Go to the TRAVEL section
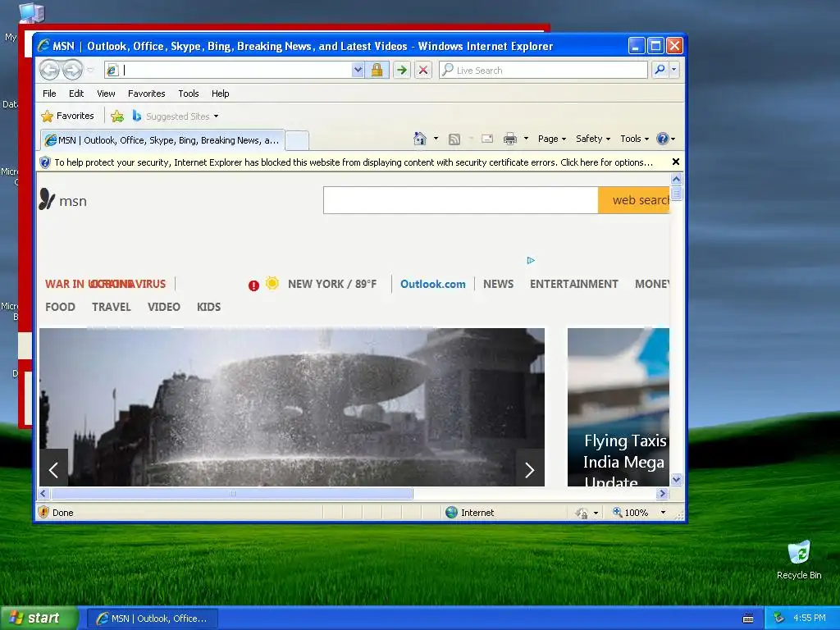 click(x=112, y=307)
